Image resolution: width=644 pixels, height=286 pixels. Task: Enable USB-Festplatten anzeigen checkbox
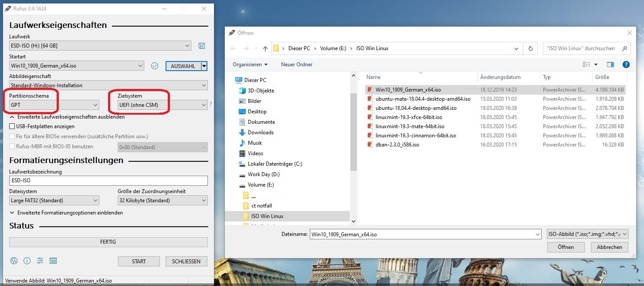coord(12,126)
